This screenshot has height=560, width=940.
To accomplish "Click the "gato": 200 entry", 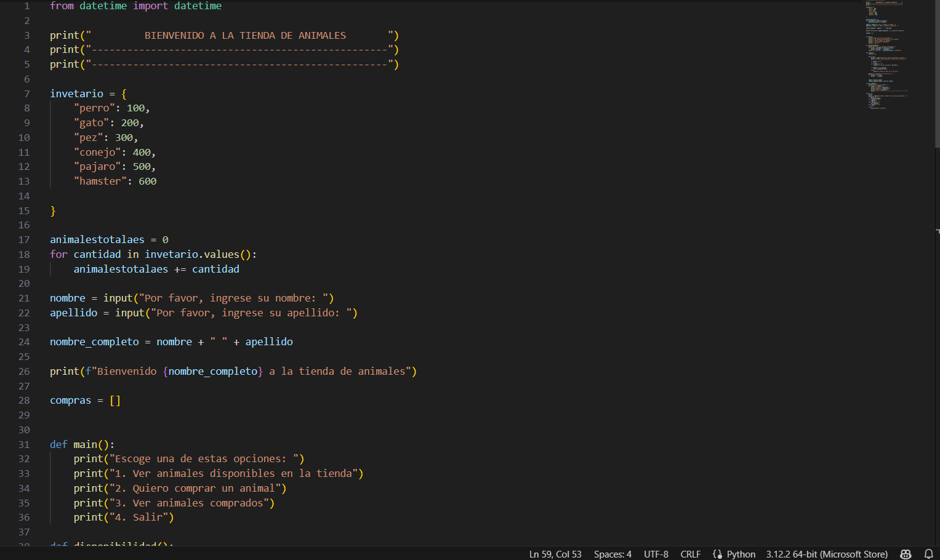I will coord(109,123).
